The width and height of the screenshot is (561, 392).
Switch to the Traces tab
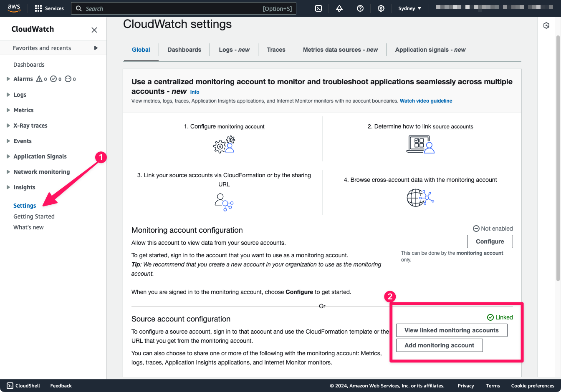[x=276, y=50]
